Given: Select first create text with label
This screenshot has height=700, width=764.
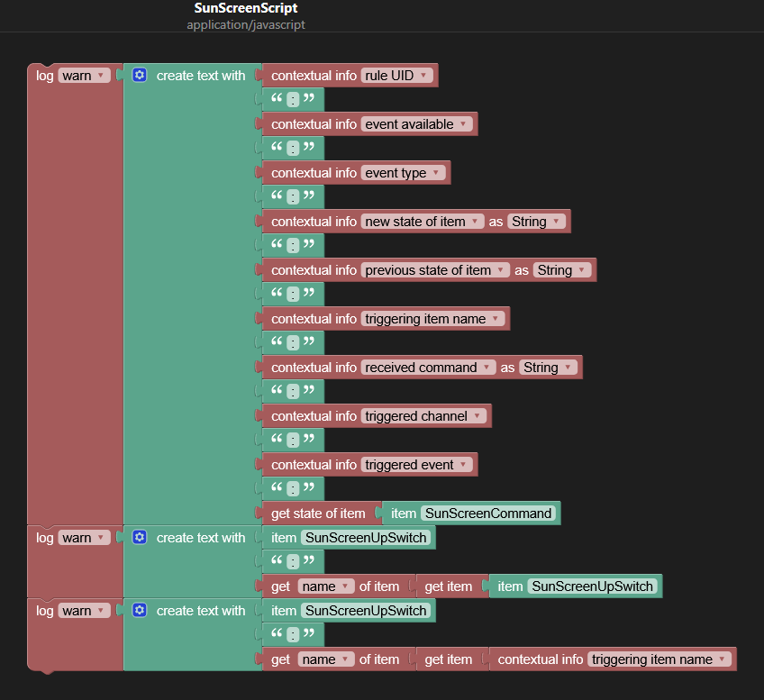Looking at the screenshot, I should pyautogui.click(x=201, y=76).
